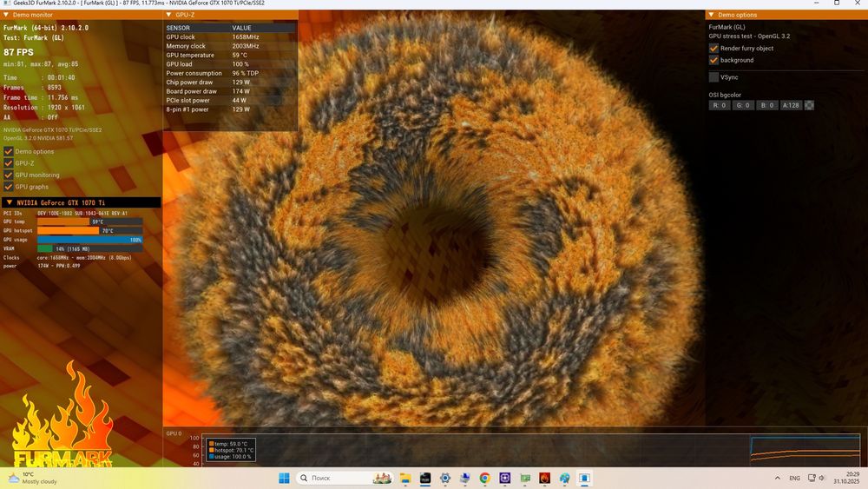
Task: Click the PCI IDs device line
Action: pos(65,213)
